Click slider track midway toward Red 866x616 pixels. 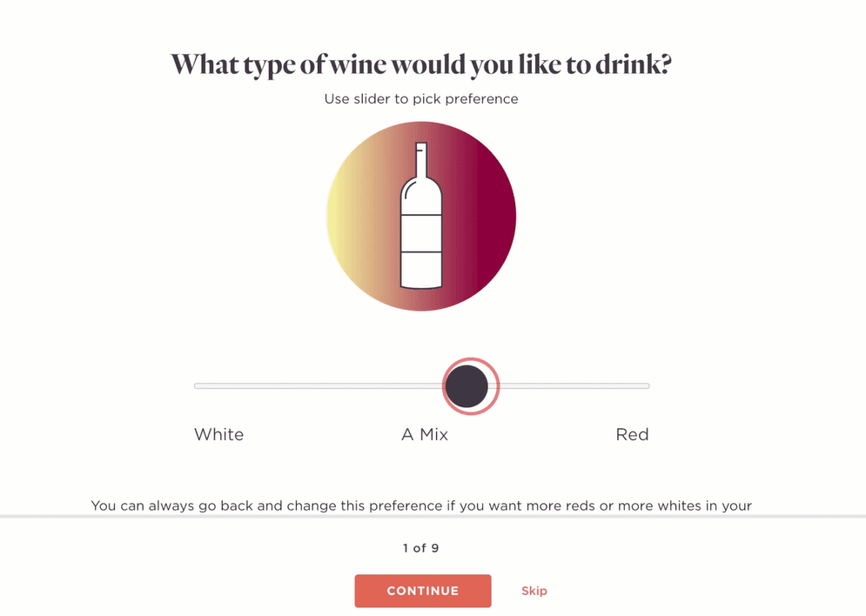tap(574, 385)
